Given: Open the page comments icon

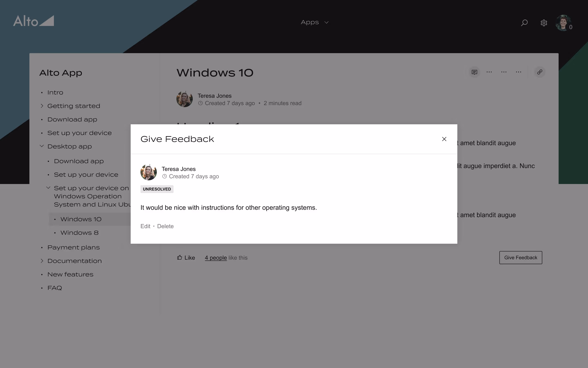Looking at the screenshot, I should tap(474, 72).
